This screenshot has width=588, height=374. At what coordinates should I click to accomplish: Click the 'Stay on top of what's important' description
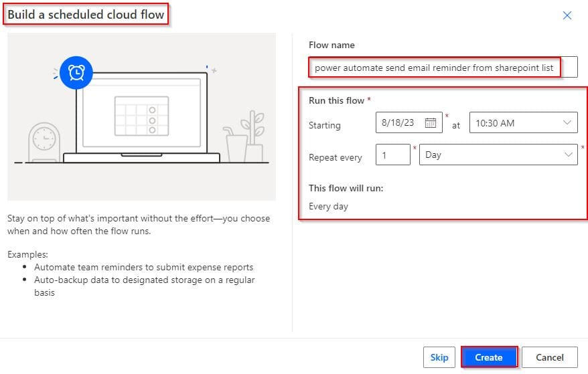pyautogui.click(x=139, y=225)
